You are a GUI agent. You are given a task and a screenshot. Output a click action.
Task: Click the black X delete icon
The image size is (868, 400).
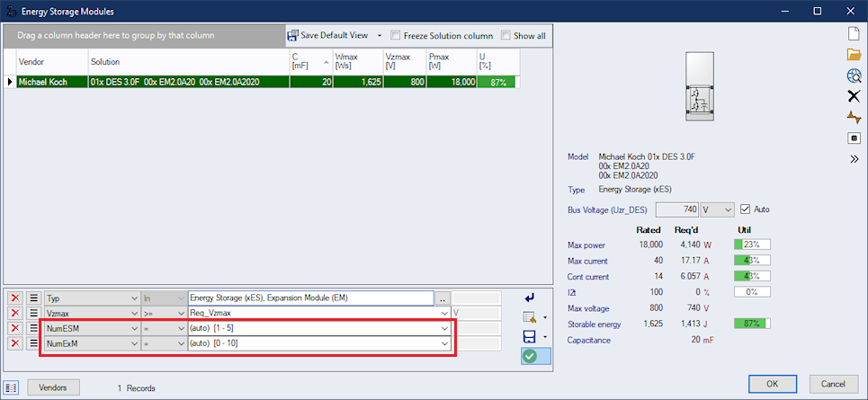[855, 96]
